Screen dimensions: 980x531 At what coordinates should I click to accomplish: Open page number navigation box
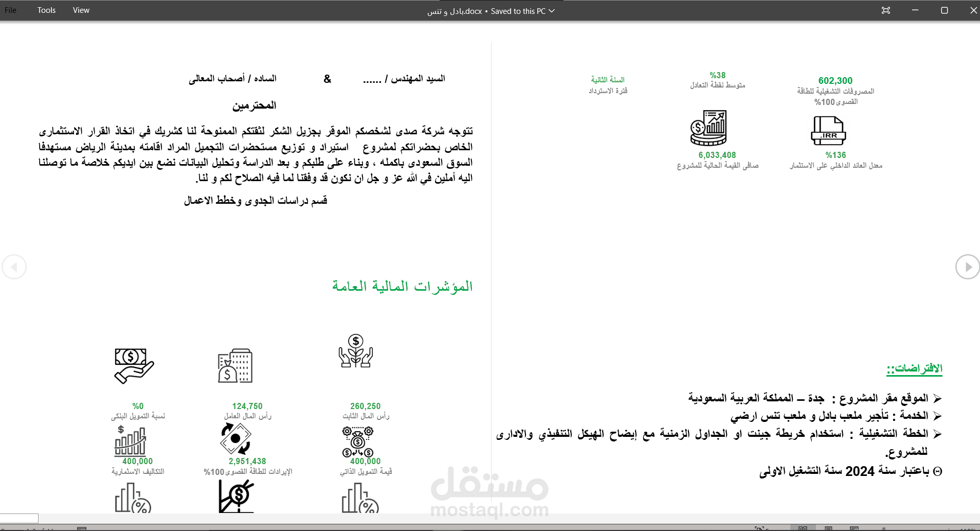[19, 519]
